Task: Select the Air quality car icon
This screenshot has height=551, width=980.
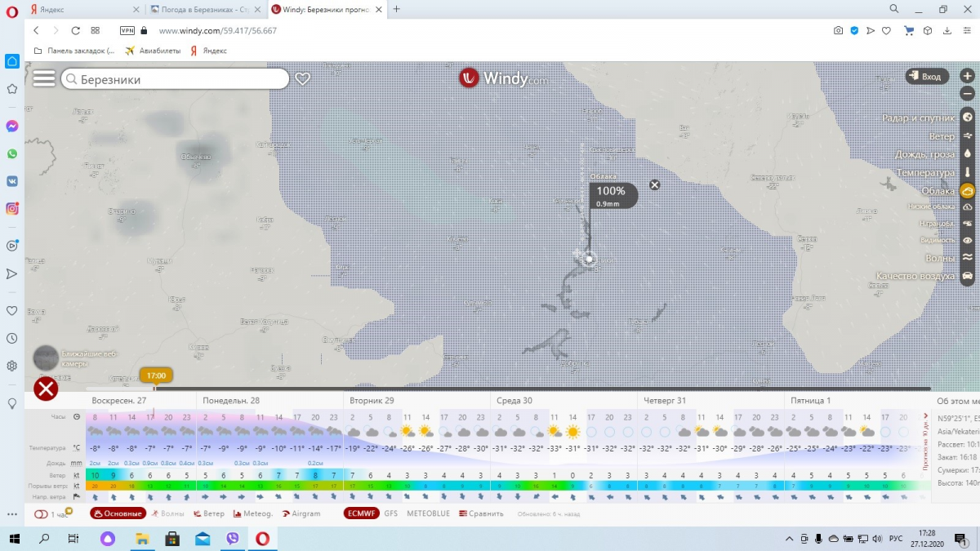Action: [x=967, y=276]
